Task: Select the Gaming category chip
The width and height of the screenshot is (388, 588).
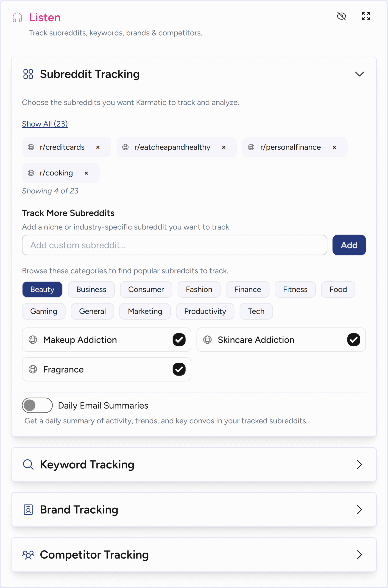Action: point(44,311)
